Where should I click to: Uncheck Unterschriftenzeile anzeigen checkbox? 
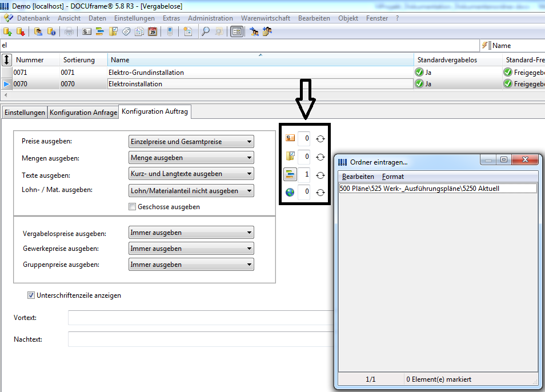click(31, 295)
